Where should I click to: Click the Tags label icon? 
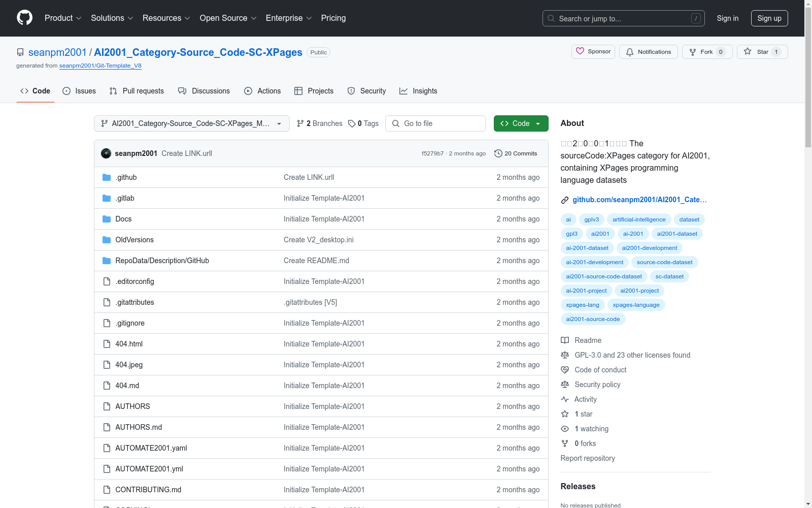(x=352, y=123)
